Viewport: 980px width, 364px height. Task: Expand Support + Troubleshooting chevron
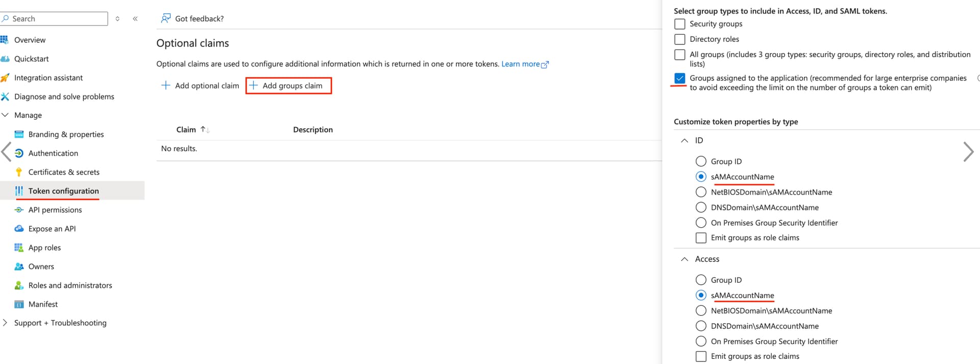pyautogui.click(x=5, y=323)
